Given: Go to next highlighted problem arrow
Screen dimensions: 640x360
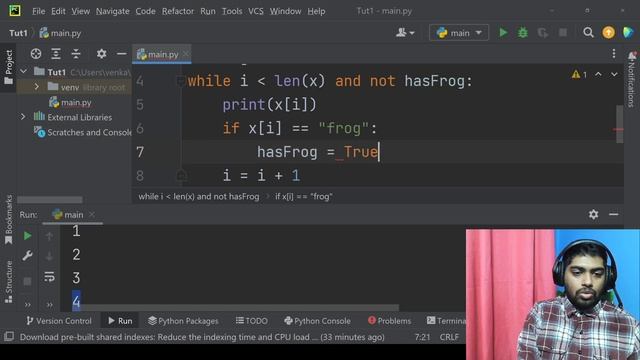Looking at the screenshot, I should click(614, 74).
